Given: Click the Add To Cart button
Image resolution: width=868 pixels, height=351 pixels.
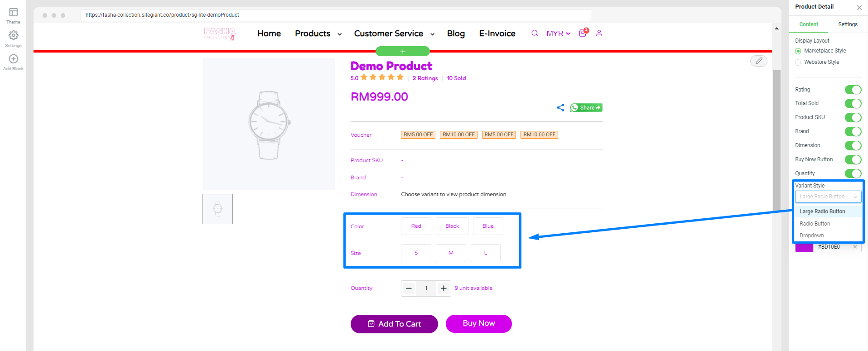Looking at the screenshot, I should 394,324.
